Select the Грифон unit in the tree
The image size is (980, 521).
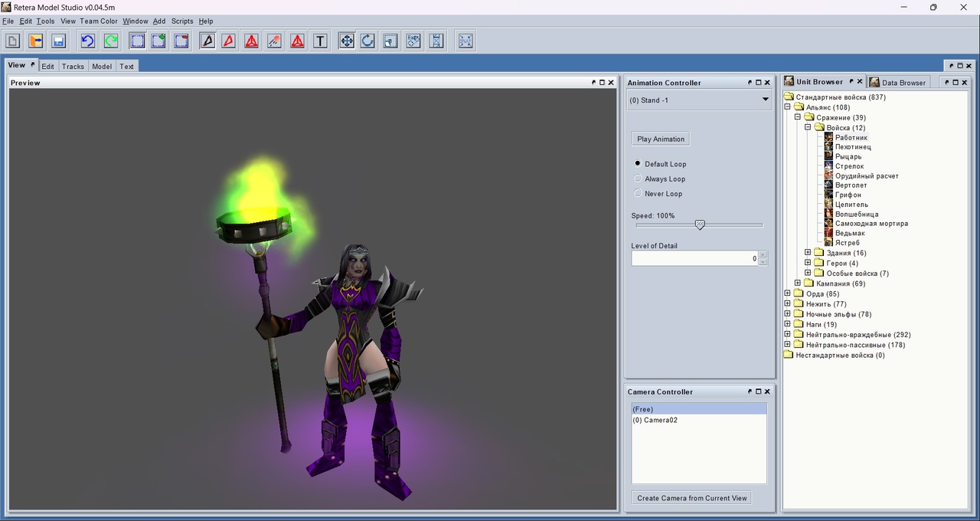pyautogui.click(x=848, y=195)
